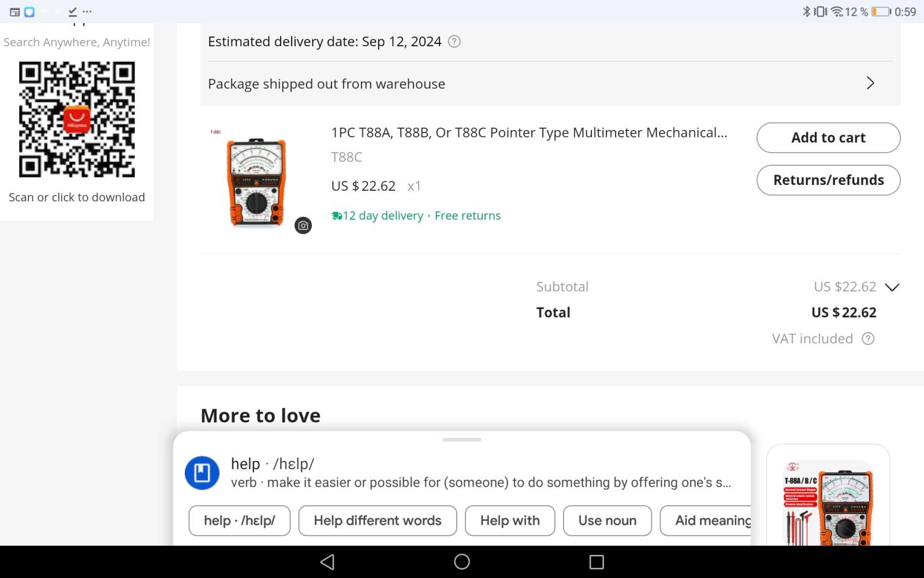
Task: Choose the Use noun suggestion chip
Action: pyautogui.click(x=608, y=521)
